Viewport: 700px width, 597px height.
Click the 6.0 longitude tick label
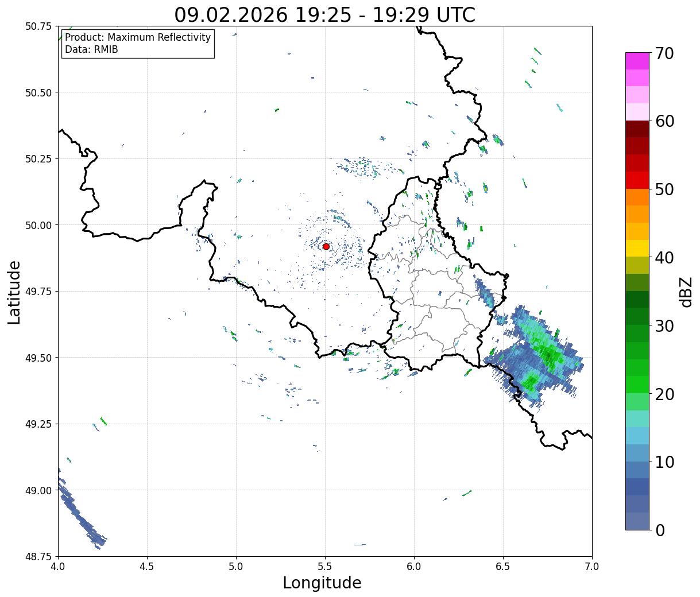point(414,566)
